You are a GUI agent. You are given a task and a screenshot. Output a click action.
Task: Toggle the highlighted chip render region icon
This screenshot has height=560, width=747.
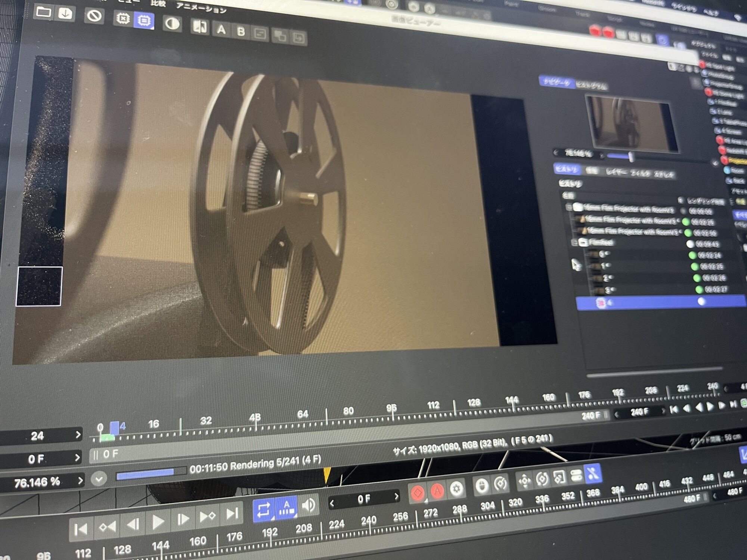pos(144,21)
